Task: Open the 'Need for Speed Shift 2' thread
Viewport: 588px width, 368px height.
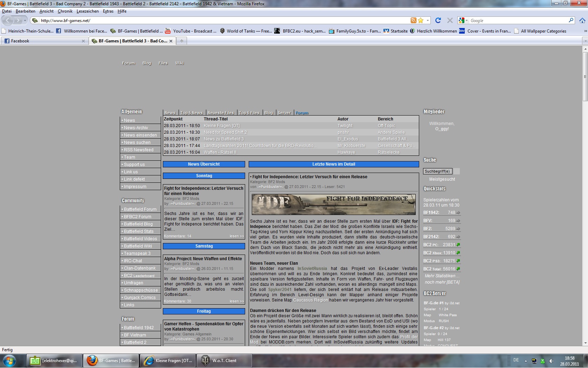Action: point(225,132)
